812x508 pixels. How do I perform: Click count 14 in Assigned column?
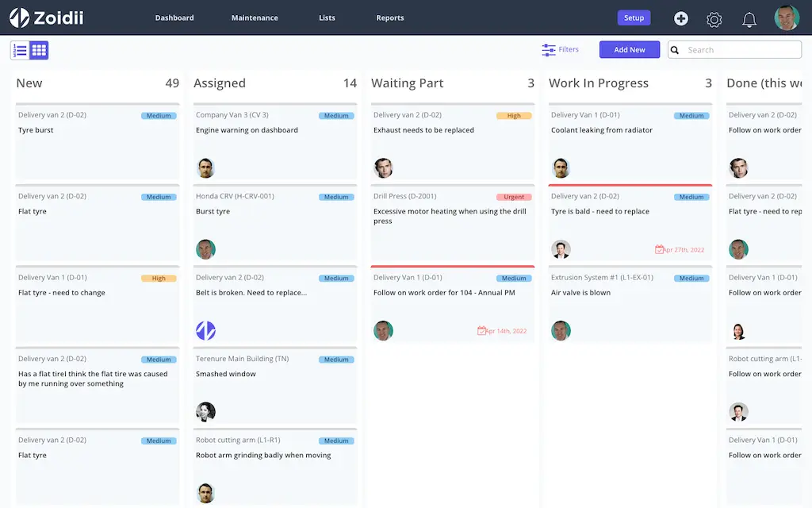click(350, 83)
